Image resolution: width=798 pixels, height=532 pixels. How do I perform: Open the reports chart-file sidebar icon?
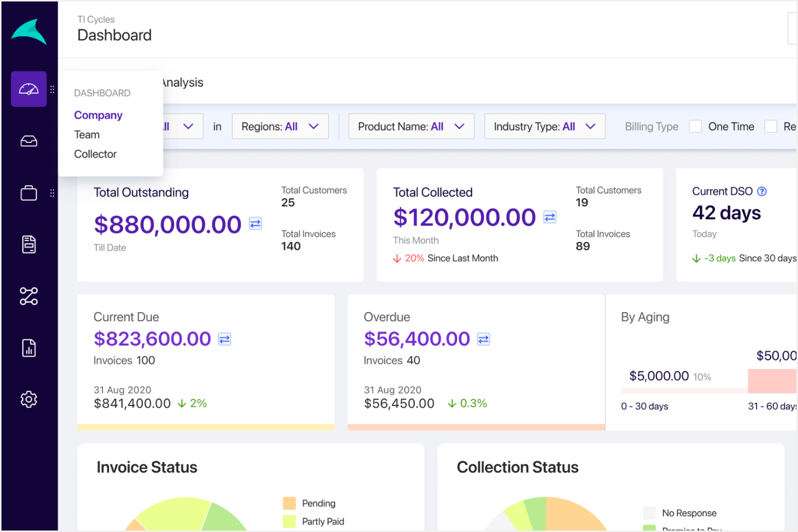point(29,348)
